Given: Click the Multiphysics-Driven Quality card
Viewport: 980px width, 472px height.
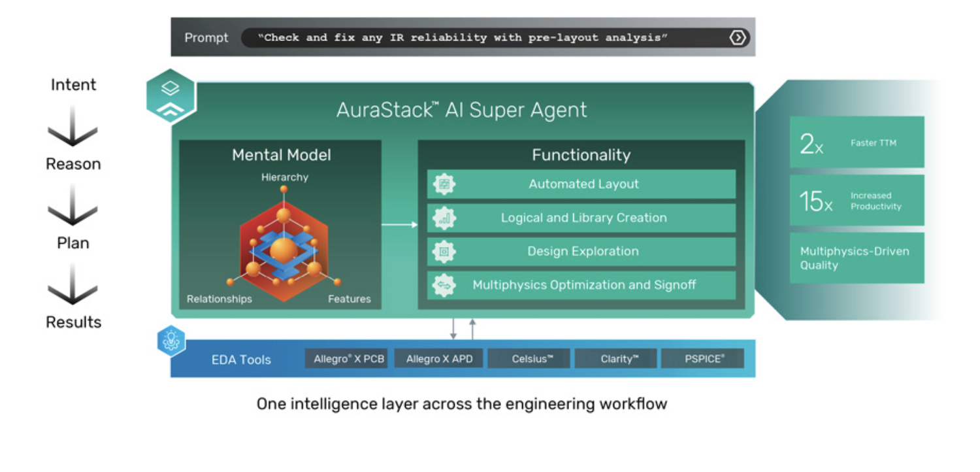Looking at the screenshot, I should click(857, 258).
